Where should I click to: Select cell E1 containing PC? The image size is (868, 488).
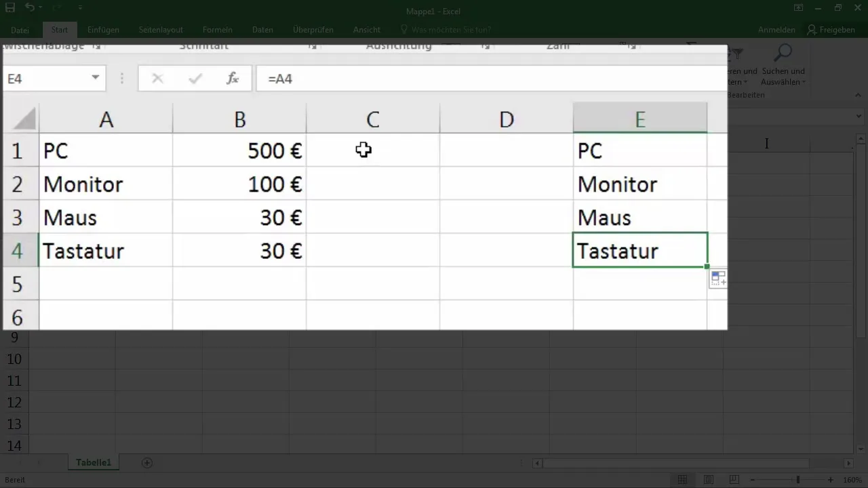(640, 150)
